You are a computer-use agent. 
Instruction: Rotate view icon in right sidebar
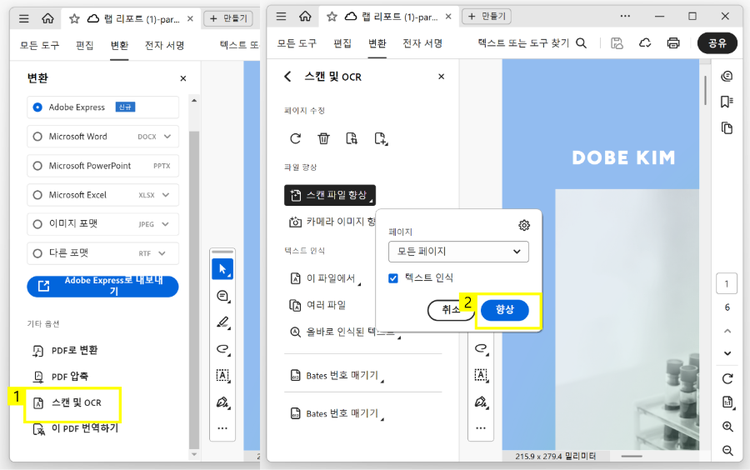[728, 379]
